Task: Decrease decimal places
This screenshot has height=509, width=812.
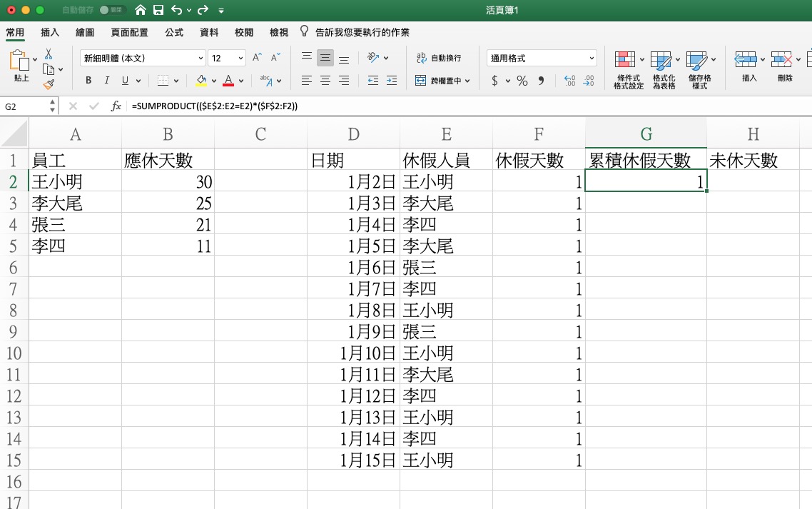Action: pos(589,81)
